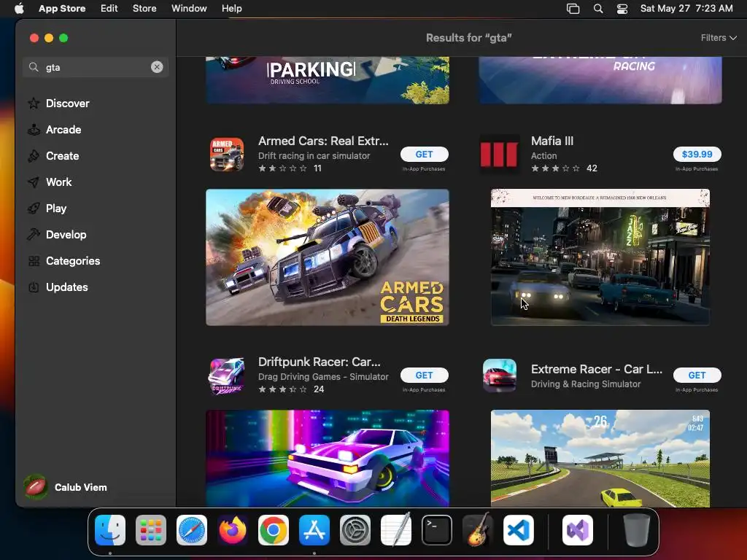Open Calub Viem account profile

[x=66, y=487]
